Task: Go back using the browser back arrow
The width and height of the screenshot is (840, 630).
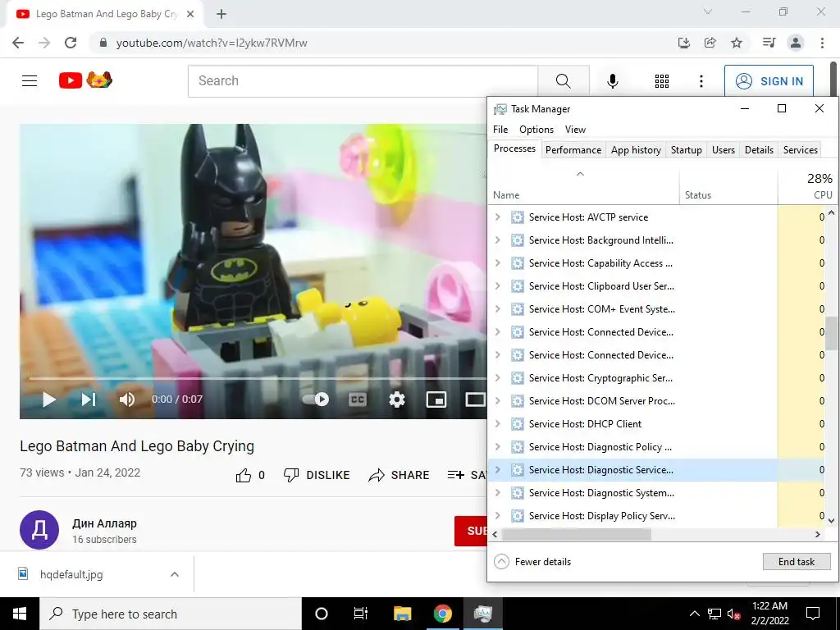Action: 18,43
